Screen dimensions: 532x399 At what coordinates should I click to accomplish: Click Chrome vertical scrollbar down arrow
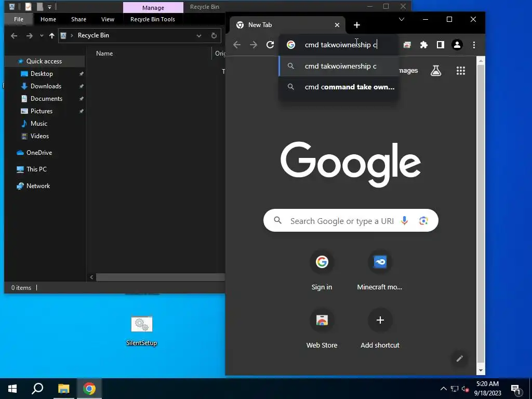[x=481, y=370]
